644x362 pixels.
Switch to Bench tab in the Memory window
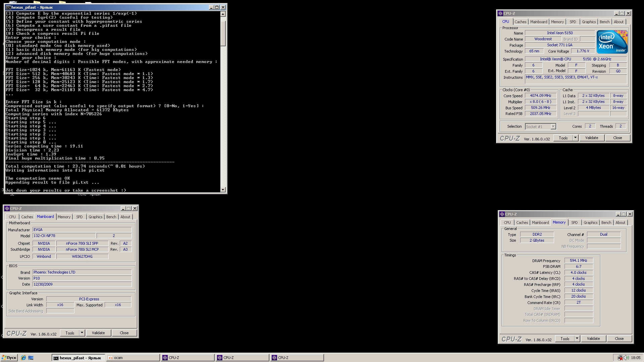click(606, 223)
